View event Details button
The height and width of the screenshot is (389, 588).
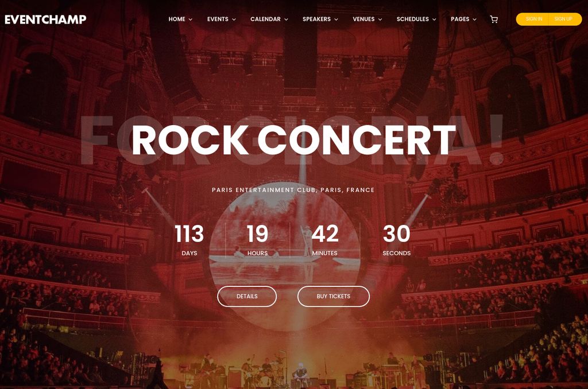tap(247, 297)
